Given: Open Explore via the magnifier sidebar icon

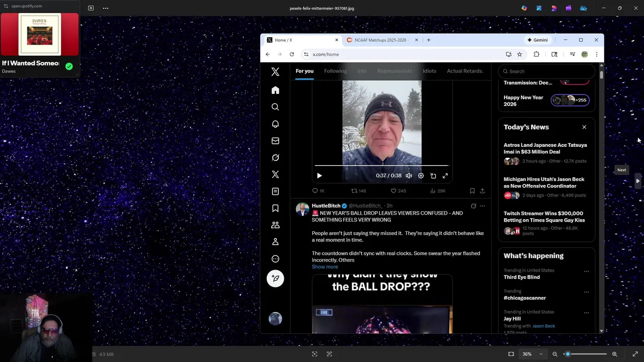Looking at the screenshot, I should [x=275, y=107].
